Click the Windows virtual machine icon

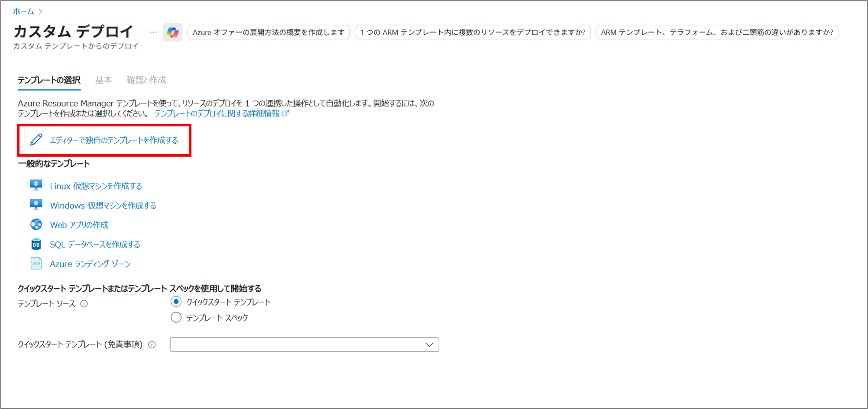tap(36, 205)
